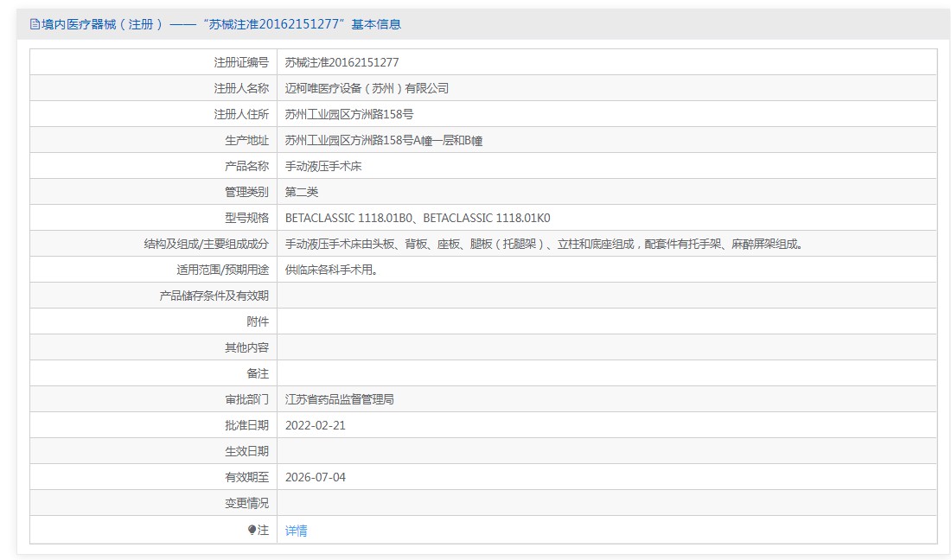
Task: Click the 结构及组成/主要组成成分 label
Action: [x=207, y=245]
